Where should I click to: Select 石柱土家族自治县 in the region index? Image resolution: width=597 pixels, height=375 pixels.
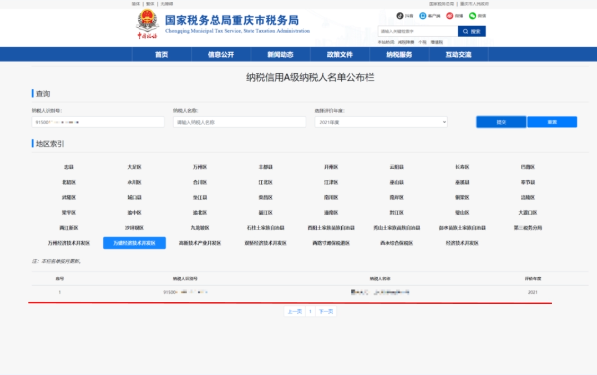[x=265, y=228]
